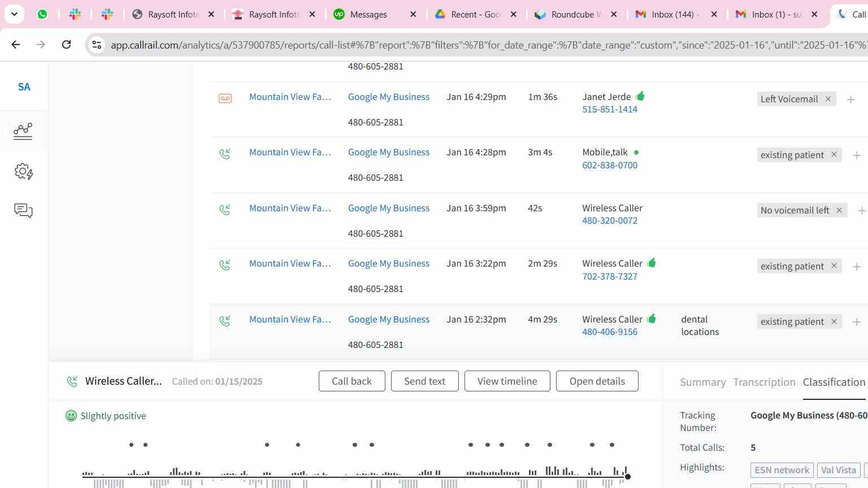Jump to the first keyword marker on waveform
Viewport: 868px width, 488px height.
[x=131, y=445]
